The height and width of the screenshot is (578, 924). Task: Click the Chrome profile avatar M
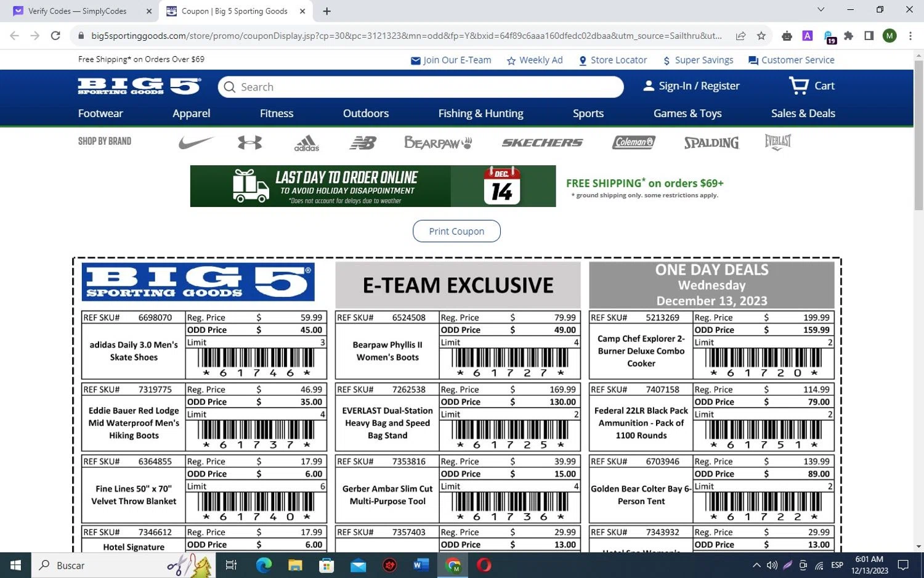tap(890, 36)
